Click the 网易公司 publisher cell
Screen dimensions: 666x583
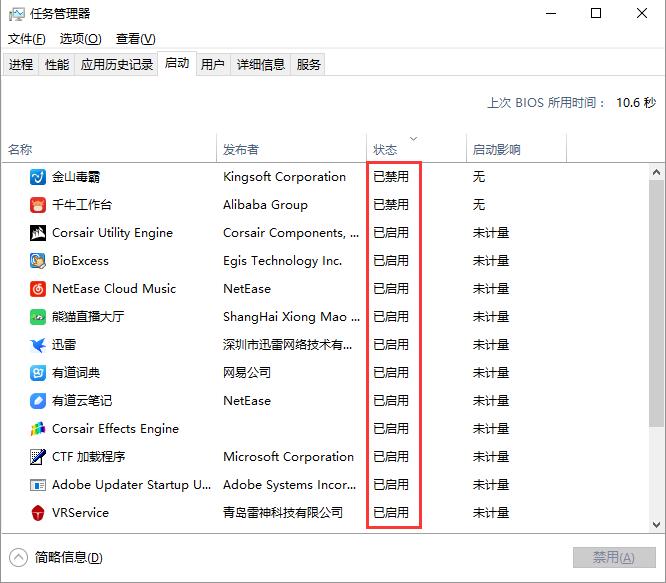point(247,373)
